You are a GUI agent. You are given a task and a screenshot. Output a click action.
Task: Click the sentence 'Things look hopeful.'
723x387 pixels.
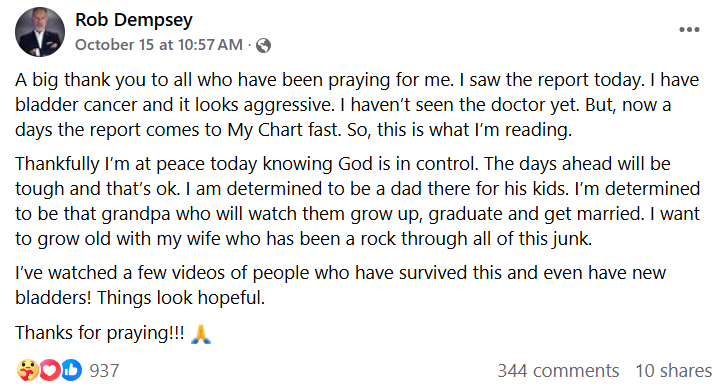pos(181,298)
